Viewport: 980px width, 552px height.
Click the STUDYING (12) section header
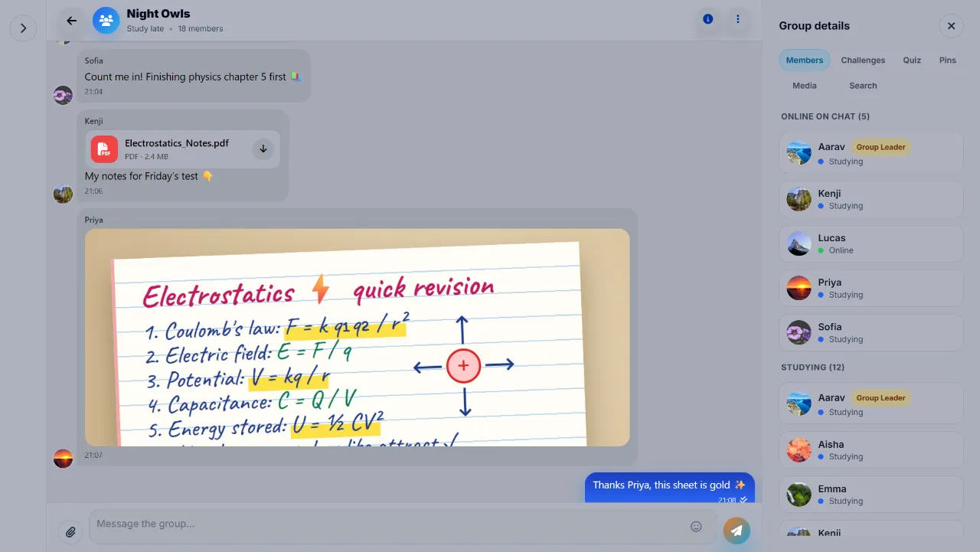tap(812, 367)
